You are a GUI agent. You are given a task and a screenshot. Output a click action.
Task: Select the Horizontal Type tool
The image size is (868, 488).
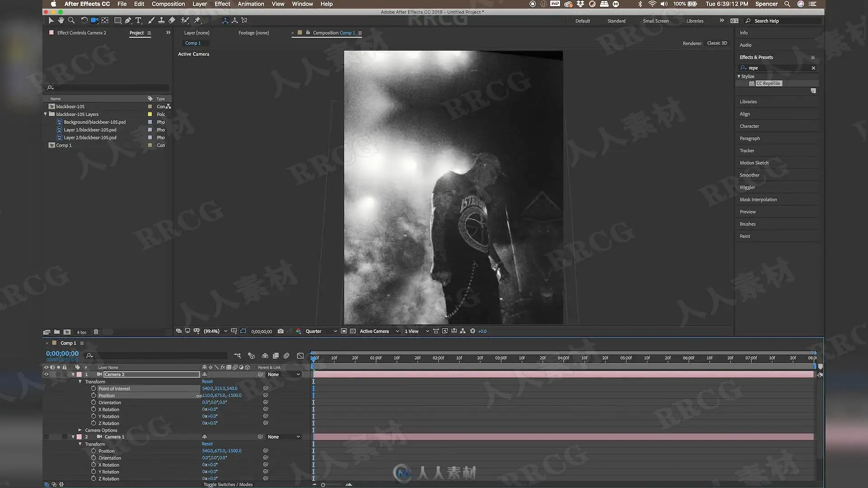[x=138, y=20]
